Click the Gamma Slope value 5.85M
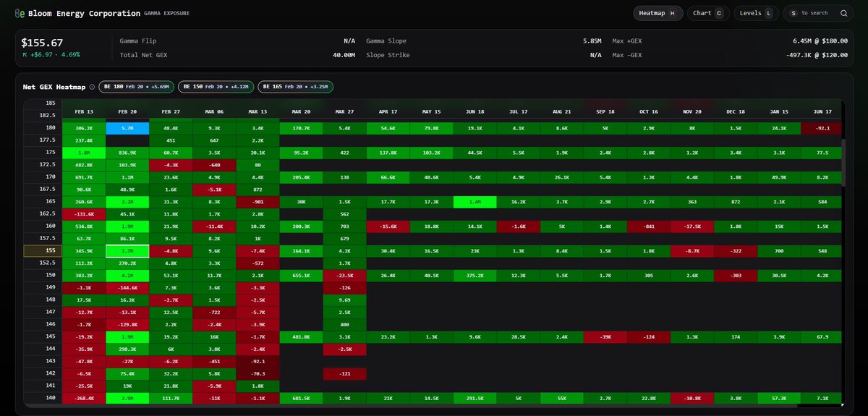Viewport: 868px width, 416px height. [x=592, y=41]
